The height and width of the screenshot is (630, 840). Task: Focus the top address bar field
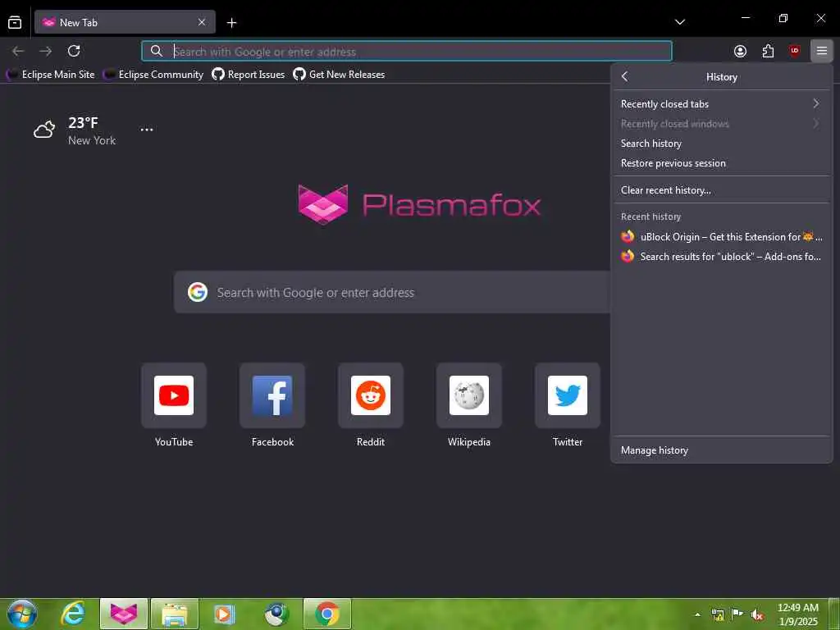click(407, 52)
